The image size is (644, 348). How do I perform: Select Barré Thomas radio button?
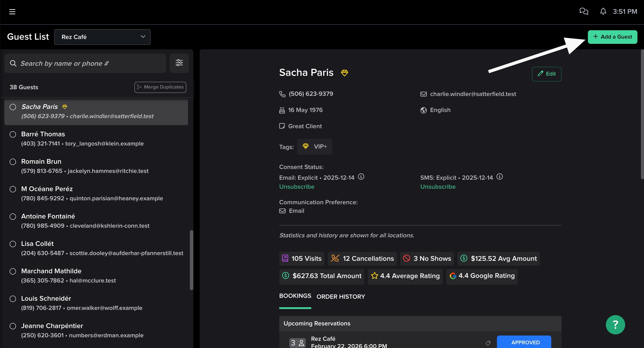pyautogui.click(x=13, y=135)
